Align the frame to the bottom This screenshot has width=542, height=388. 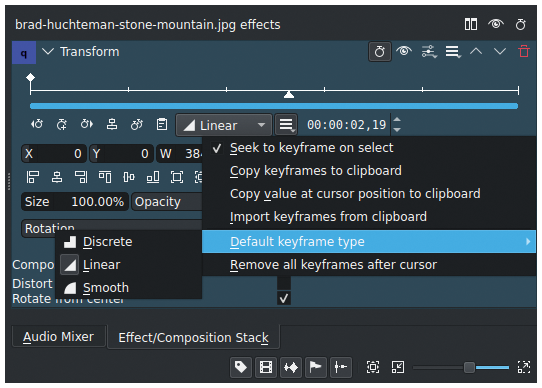click(153, 177)
